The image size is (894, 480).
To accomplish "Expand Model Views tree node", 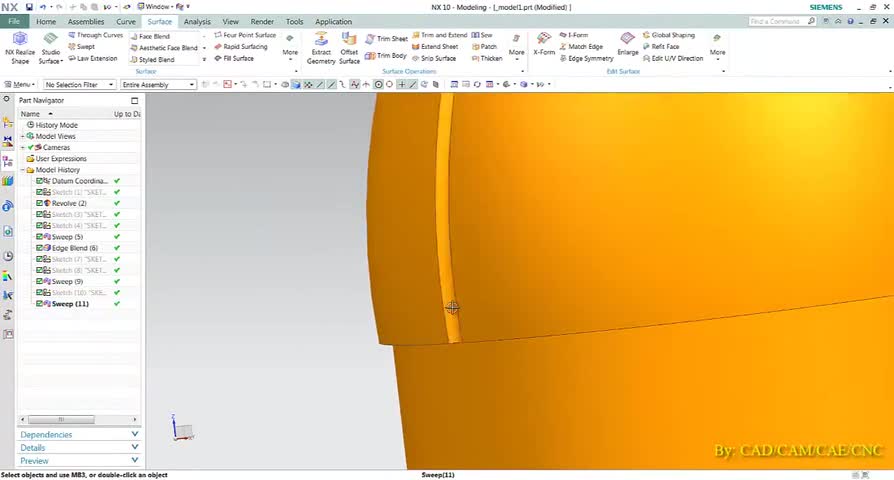I will click(23, 136).
